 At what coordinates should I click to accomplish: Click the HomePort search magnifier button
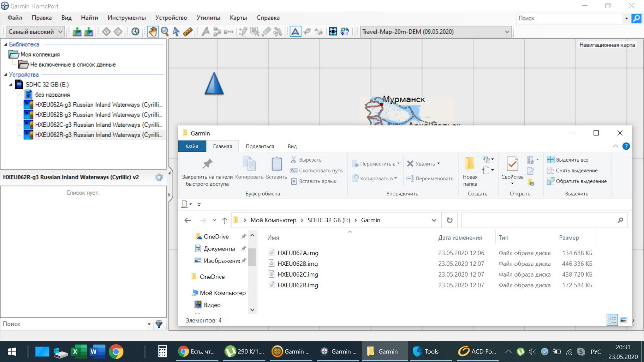[x=636, y=18]
